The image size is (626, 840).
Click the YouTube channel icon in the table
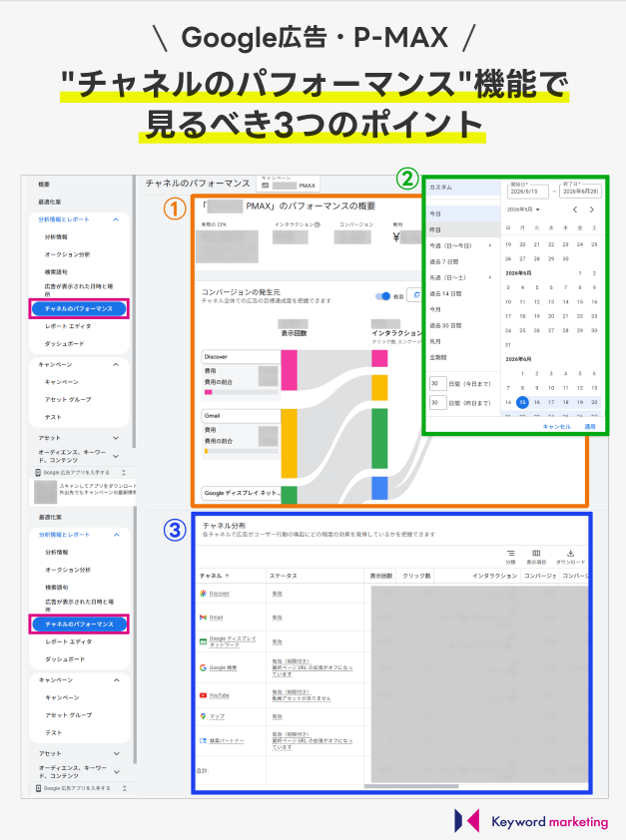[x=203, y=695]
